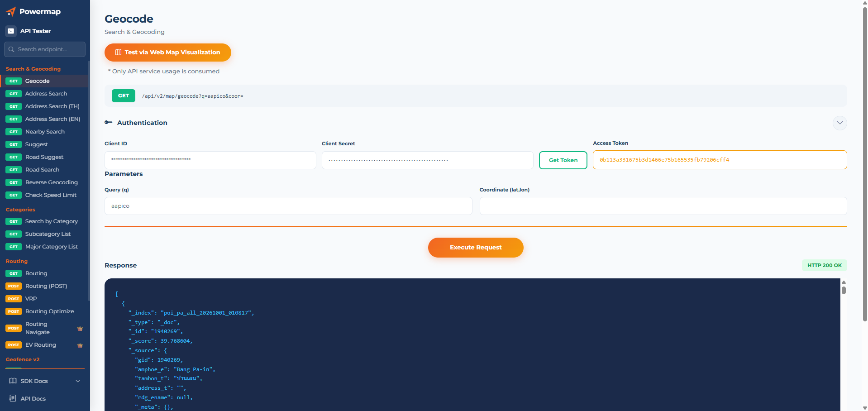Image resolution: width=868 pixels, height=411 pixels.
Task: Click the Get Token button
Action: click(x=563, y=160)
